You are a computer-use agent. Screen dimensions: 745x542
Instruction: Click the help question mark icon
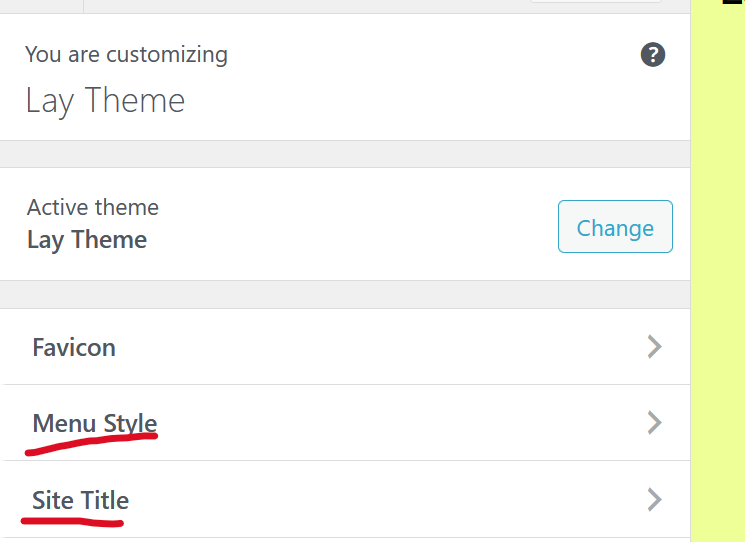tap(653, 55)
